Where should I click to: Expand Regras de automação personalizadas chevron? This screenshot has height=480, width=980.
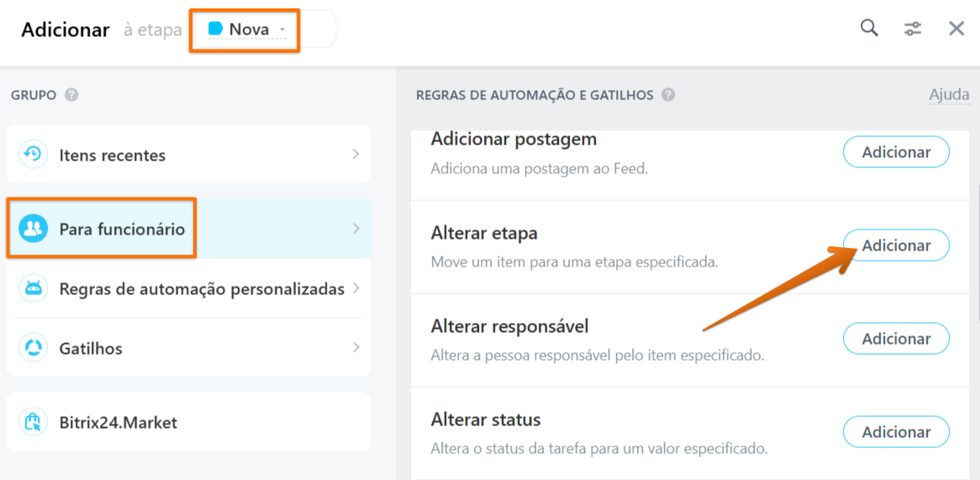tap(356, 288)
